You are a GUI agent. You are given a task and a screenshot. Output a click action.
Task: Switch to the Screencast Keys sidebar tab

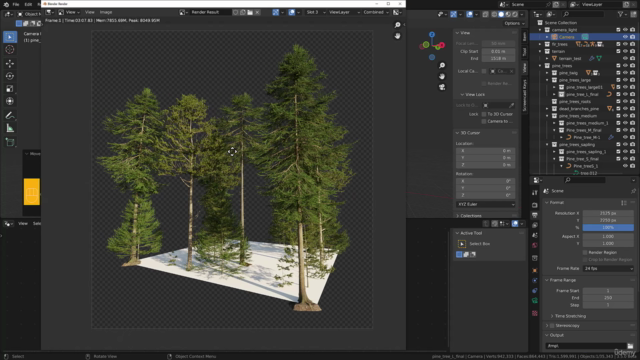(x=524, y=95)
